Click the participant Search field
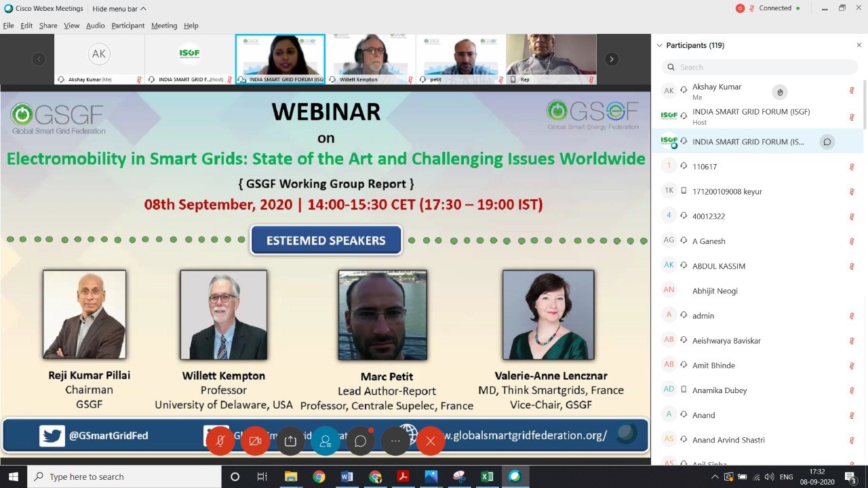 coord(759,67)
